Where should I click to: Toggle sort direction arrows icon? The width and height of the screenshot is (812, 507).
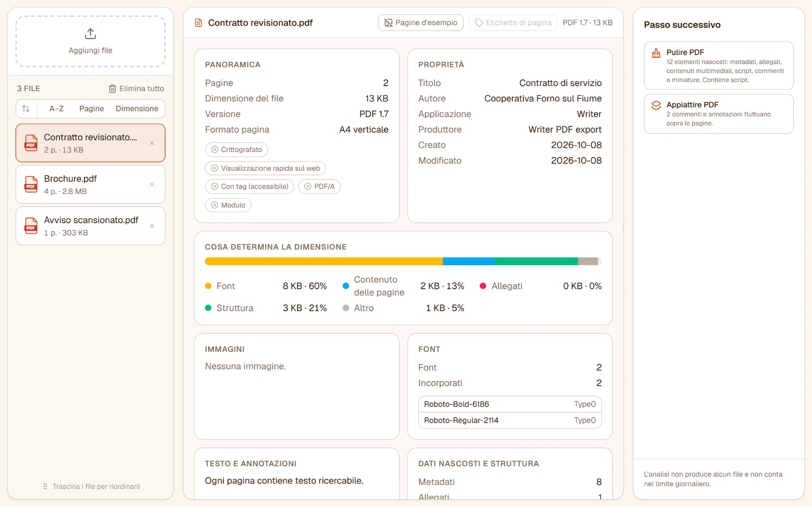click(26, 109)
